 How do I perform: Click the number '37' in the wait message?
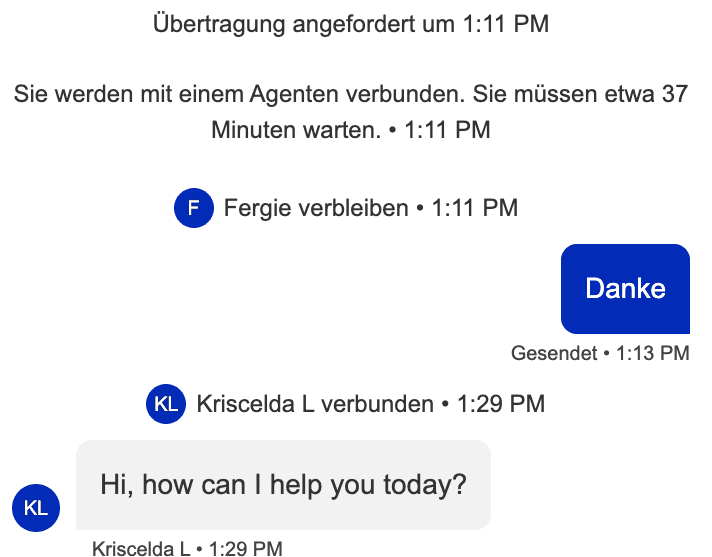(674, 95)
